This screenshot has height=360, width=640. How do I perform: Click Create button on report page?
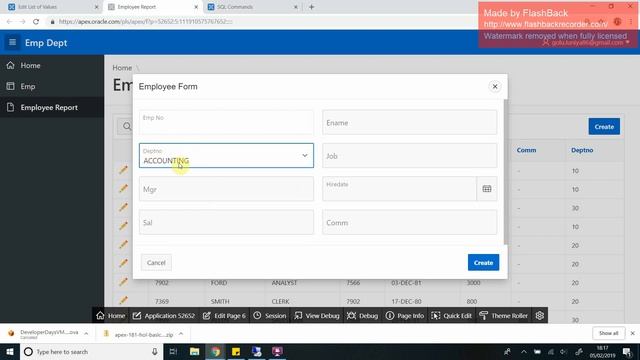604,127
